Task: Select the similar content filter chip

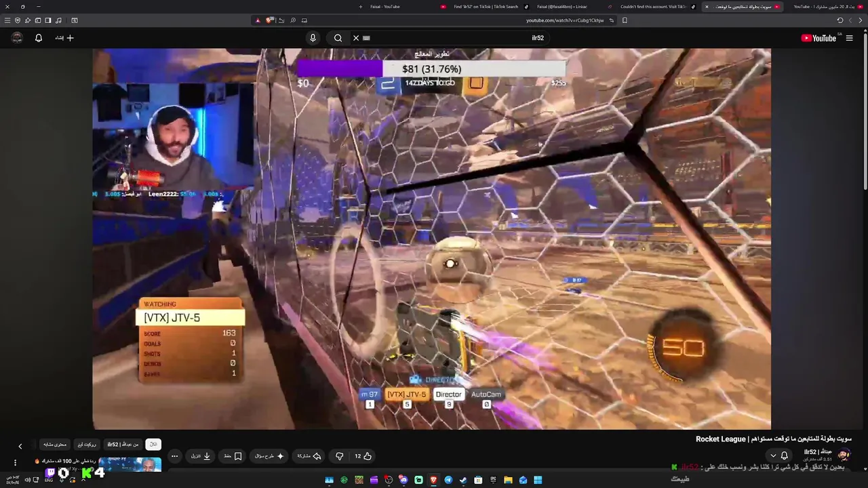Action: (x=55, y=445)
